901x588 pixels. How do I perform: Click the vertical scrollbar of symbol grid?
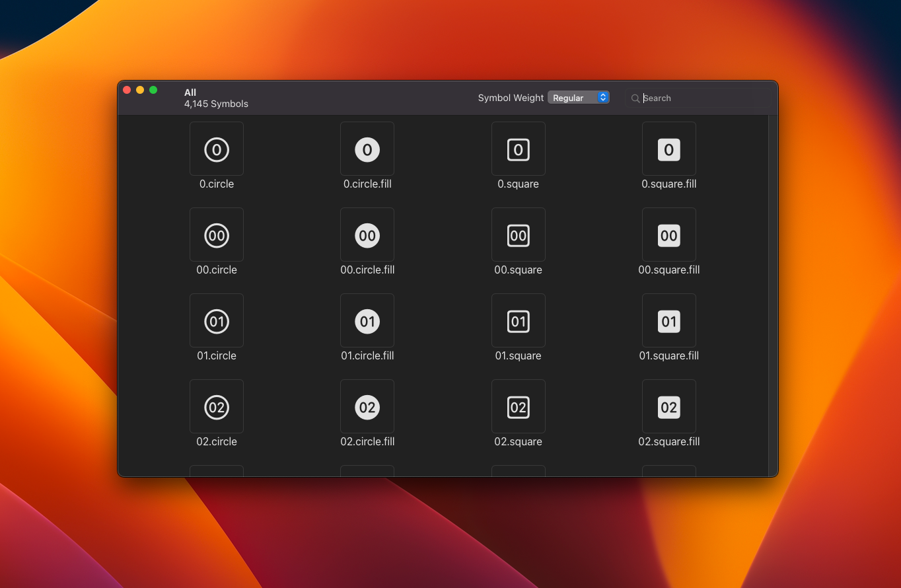click(x=773, y=295)
